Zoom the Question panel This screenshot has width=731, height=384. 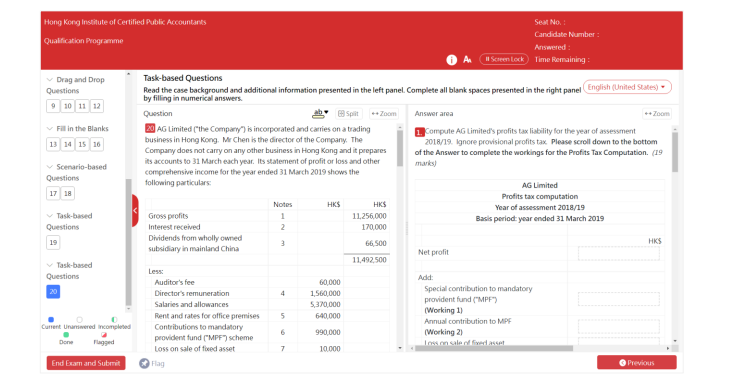tap(384, 113)
